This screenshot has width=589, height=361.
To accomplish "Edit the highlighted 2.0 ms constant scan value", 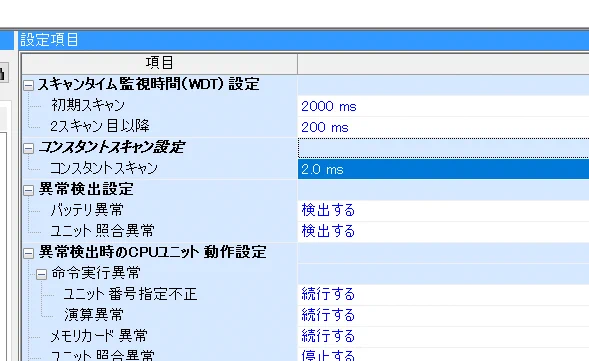I will pos(443,169).
